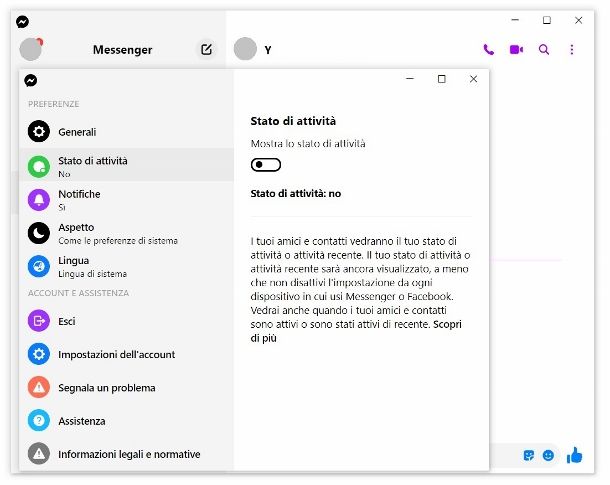Viewport: 610px width, 485px height.
Task: Follow the Scopri di più link
Action: tap(447, 324)
